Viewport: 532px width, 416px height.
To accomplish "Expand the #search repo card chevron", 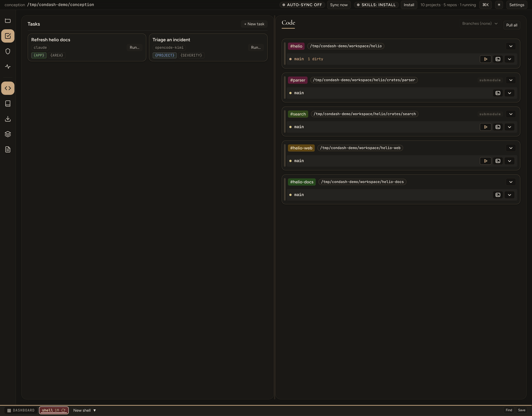I will [x=511, y=114].
